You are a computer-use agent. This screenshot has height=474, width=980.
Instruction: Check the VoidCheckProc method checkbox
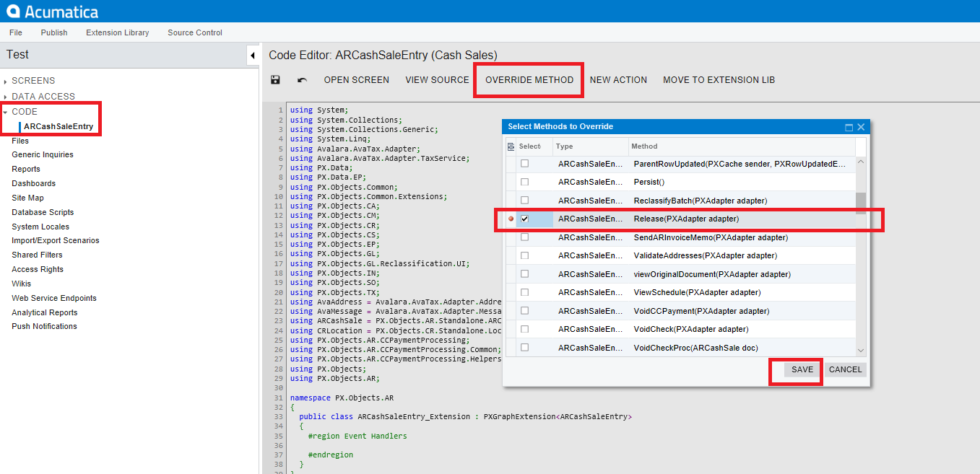tap(524, 347)
